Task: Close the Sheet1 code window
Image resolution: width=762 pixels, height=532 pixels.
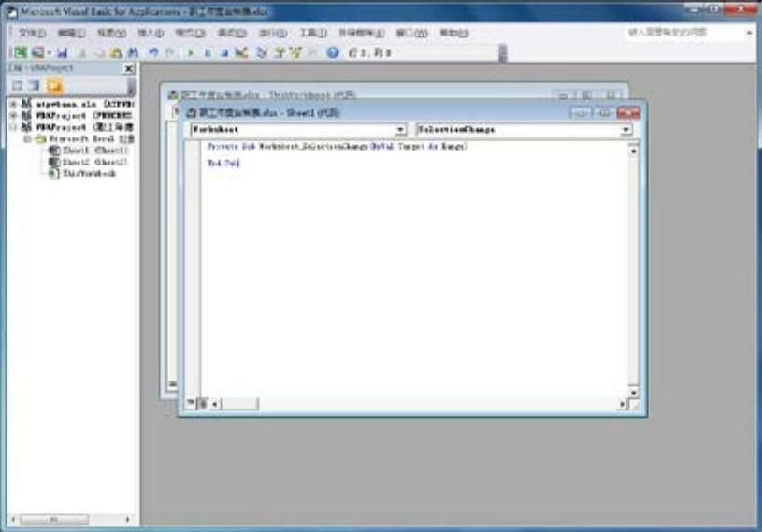Action: [628, 113]
